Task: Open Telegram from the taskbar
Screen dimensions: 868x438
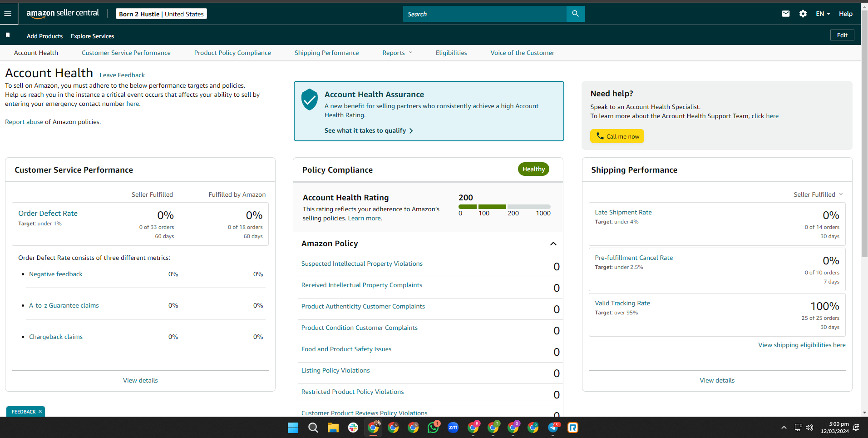Action: (x=553, y=428)
